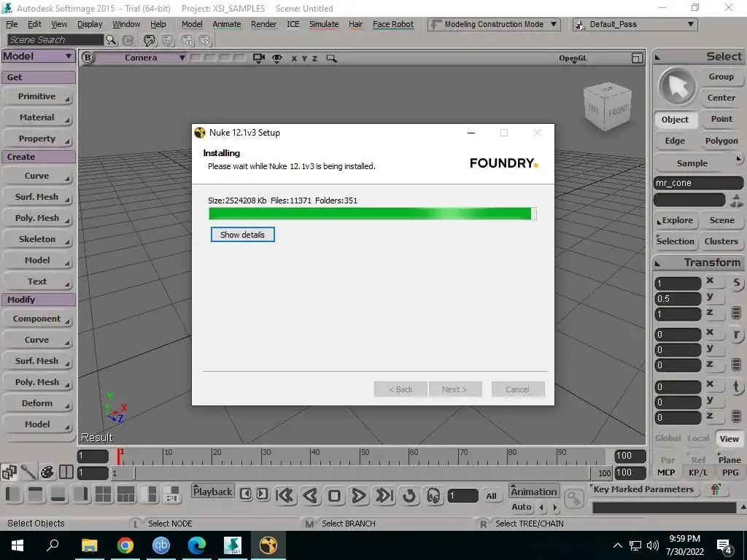This screenshot has width=747, height=560.
Task: Expand the Property menu button
Action: (x=39, y=139)
